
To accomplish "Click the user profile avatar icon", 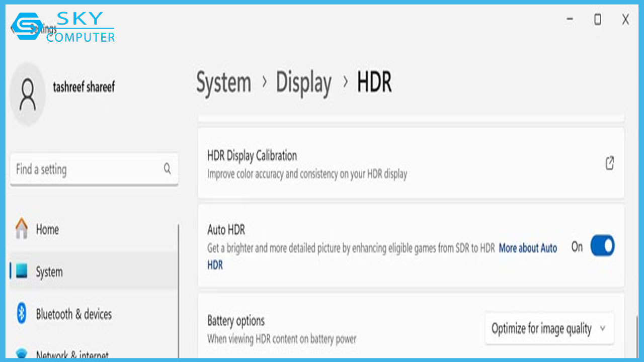I will point(28,95).
